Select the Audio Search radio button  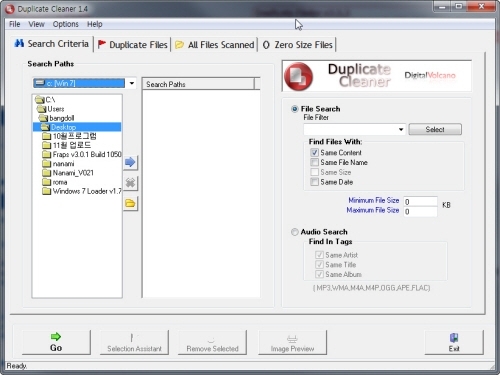point(295,232)
